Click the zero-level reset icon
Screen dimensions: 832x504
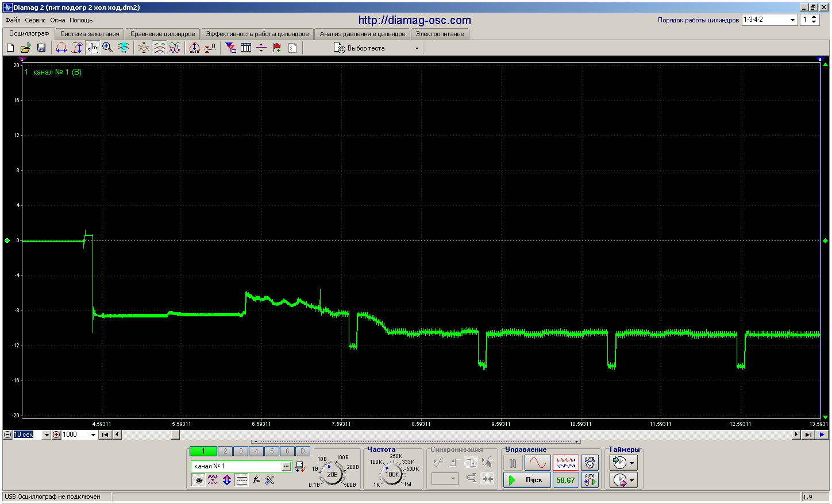tap(210, 48)
